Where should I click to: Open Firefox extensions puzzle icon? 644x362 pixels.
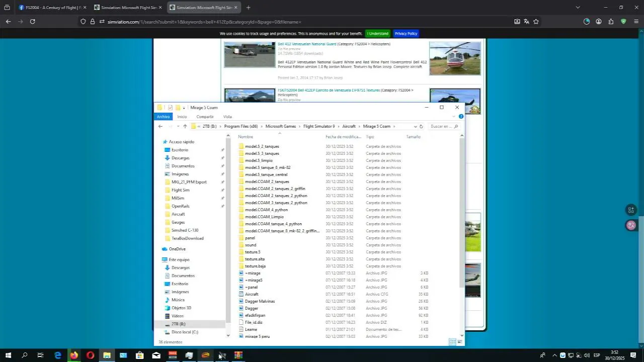pos(611,22)
